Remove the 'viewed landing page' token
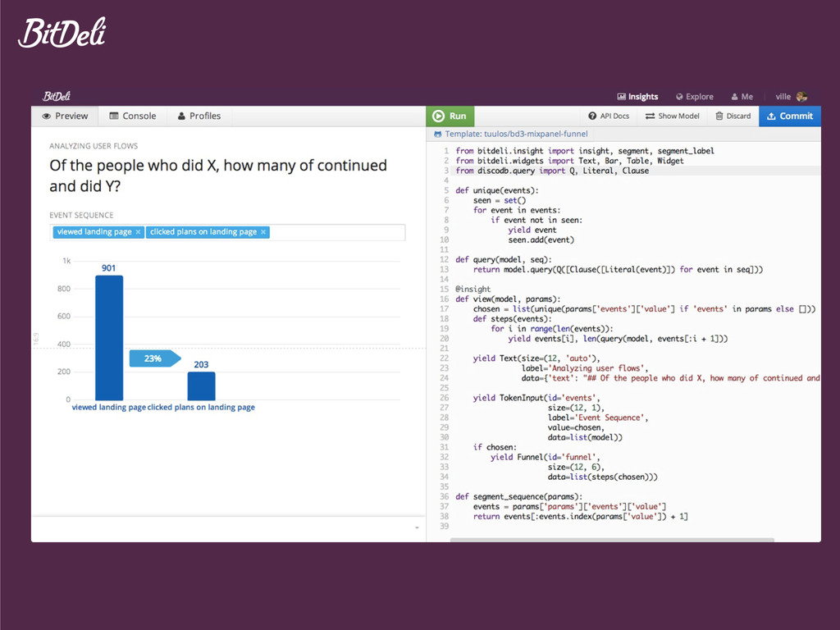 tap(138, 232)
